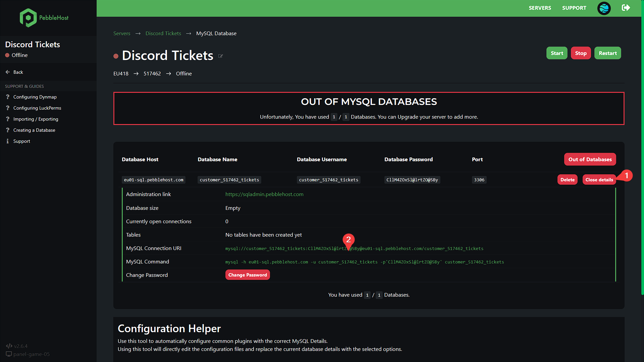Open the SERVERS menu item
The width and height of the screenshot is (644, 362).
coord(540,8)
